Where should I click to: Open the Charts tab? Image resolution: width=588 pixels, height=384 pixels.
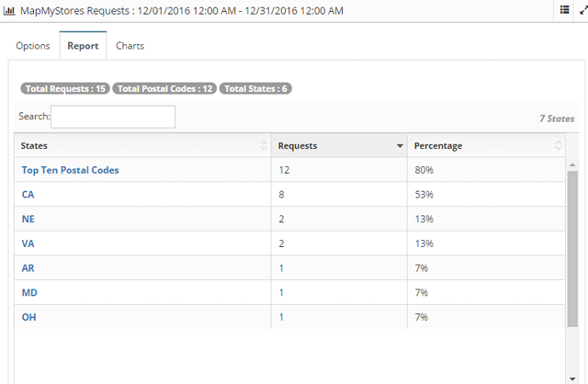tap(130, 45)
